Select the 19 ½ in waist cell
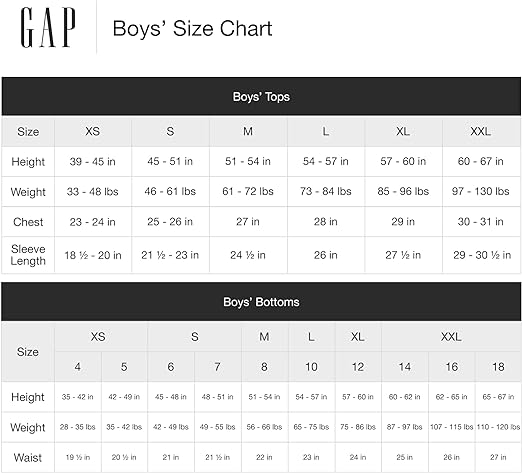The height and width of the screenshot is (473, 522). click(78, 457)
